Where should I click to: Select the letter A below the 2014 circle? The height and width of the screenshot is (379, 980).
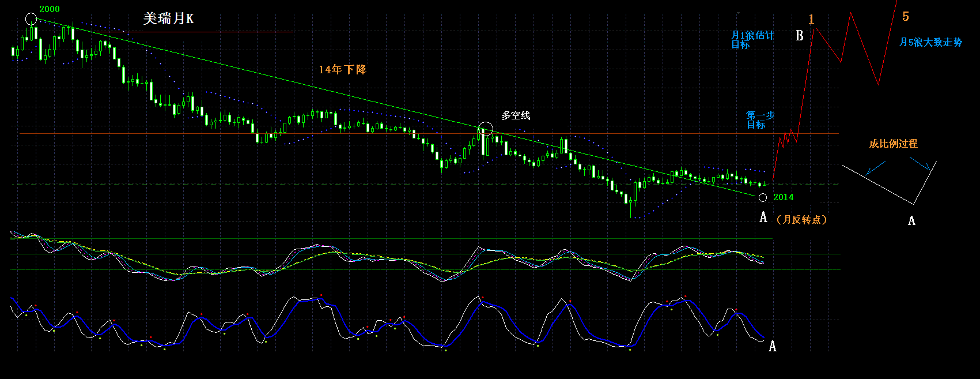[763, 217]
